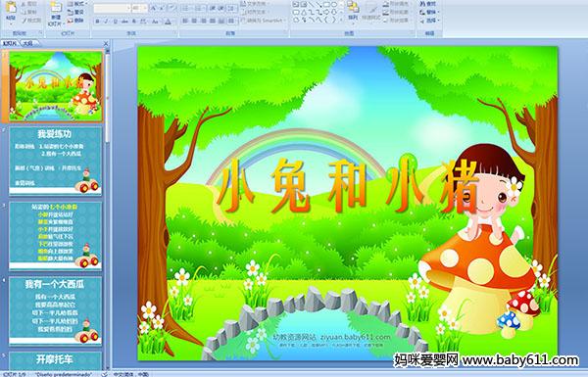The height and width of the screenshot is (377, 588).
Task: Click the Paste clipboard icon
Action: click(11, 8)
